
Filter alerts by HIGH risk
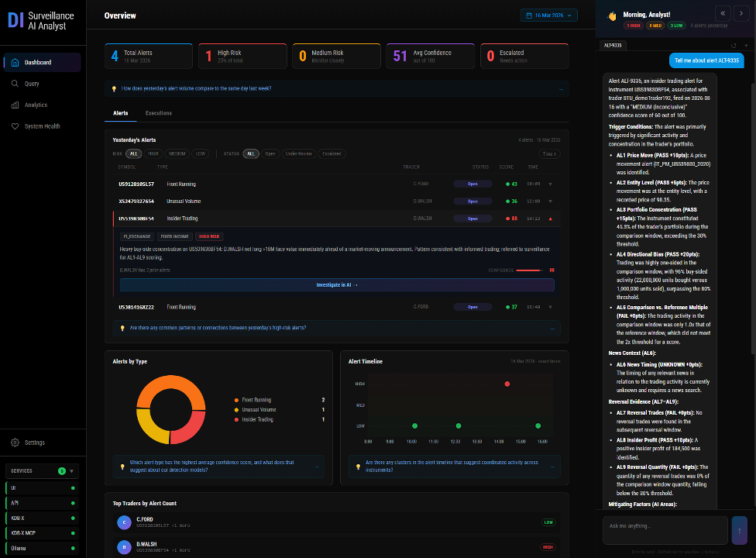[153, 153]
